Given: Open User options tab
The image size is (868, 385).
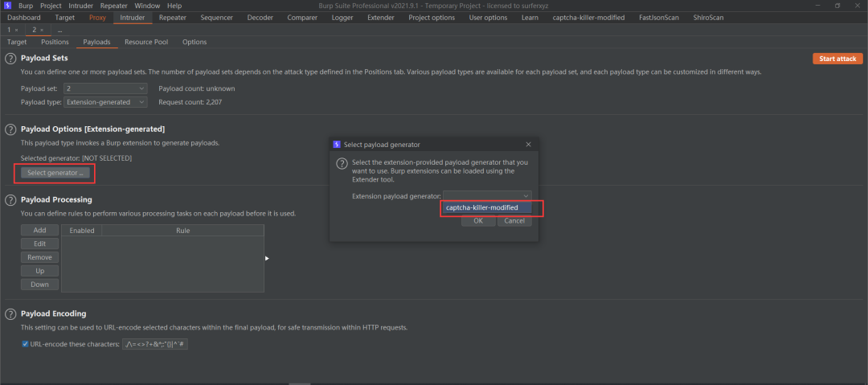Looking at the screenshot, I should (489, 17).
